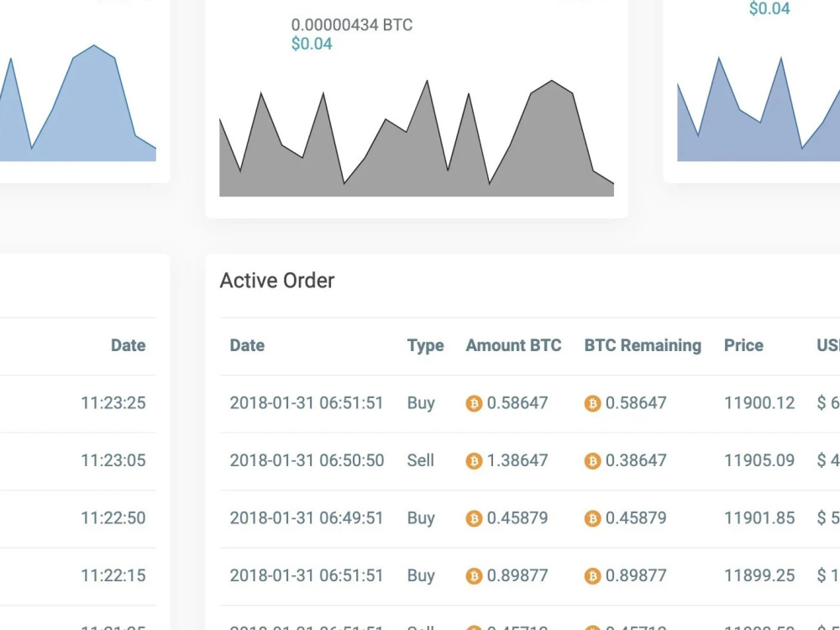Click Bitcoin icon beside Amount 0.58647
Screen dimensions: 840x630
tap(474, 403)
